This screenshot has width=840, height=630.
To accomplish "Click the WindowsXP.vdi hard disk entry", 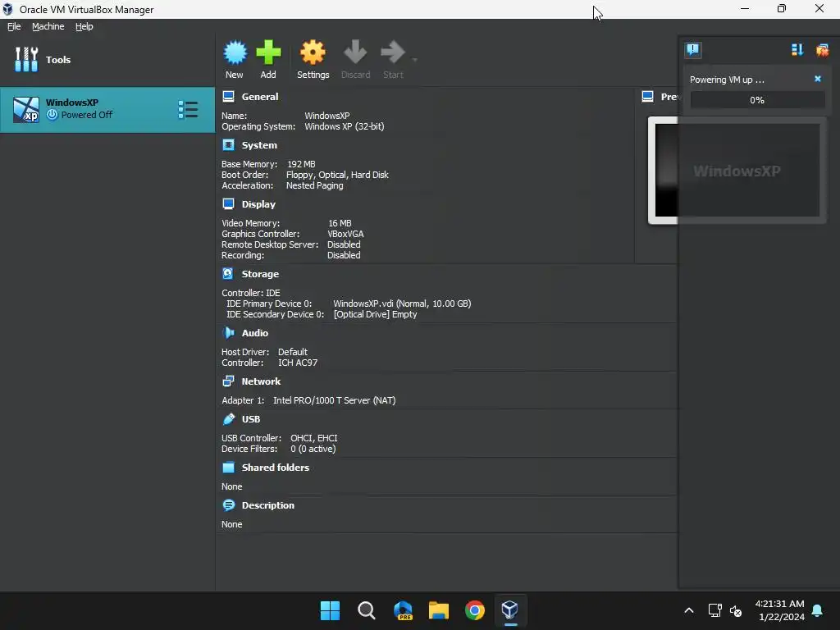I will 402,304.
